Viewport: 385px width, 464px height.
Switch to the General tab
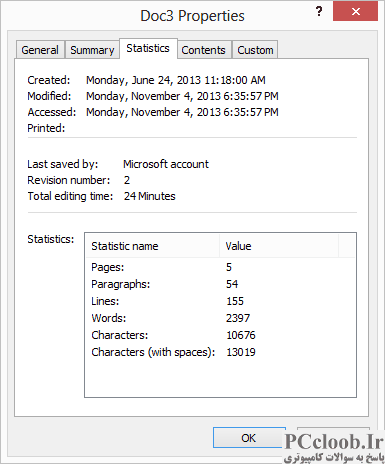tap(40, 50)
